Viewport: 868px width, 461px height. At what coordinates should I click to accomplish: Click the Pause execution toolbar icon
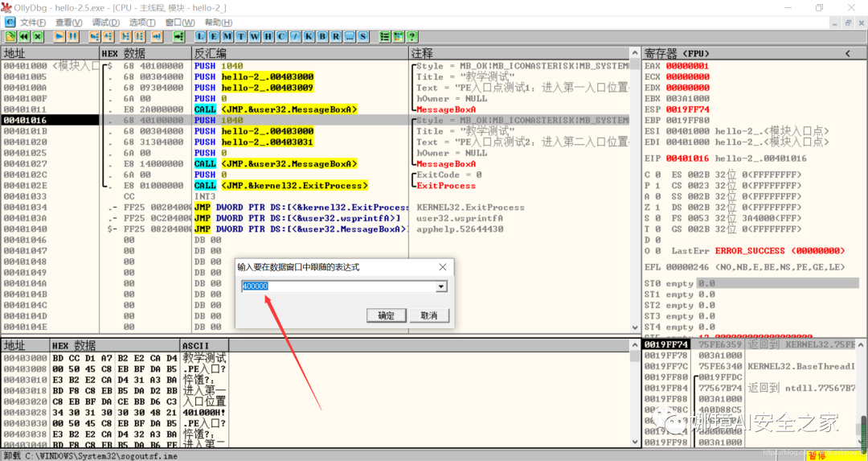[72, 36]
